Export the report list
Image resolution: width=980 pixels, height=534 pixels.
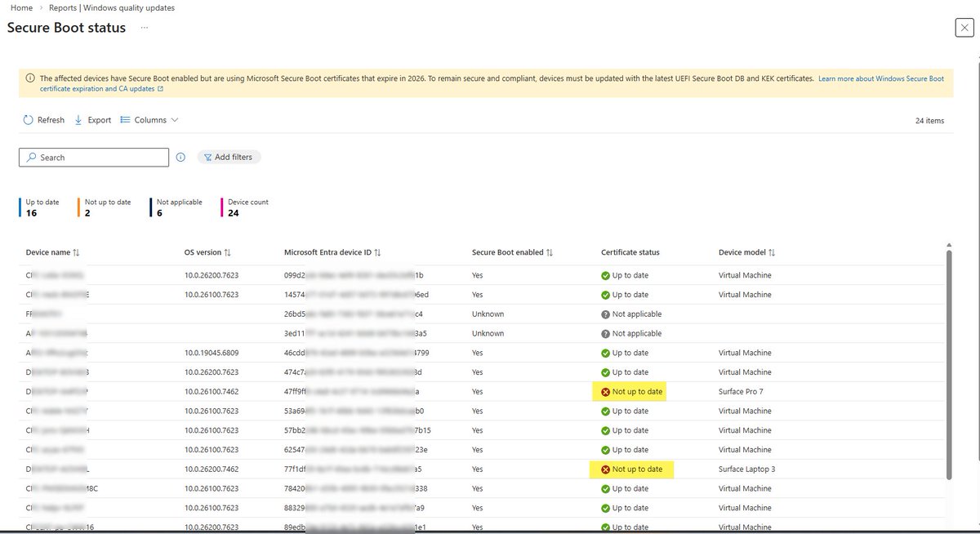pos(92,120)
